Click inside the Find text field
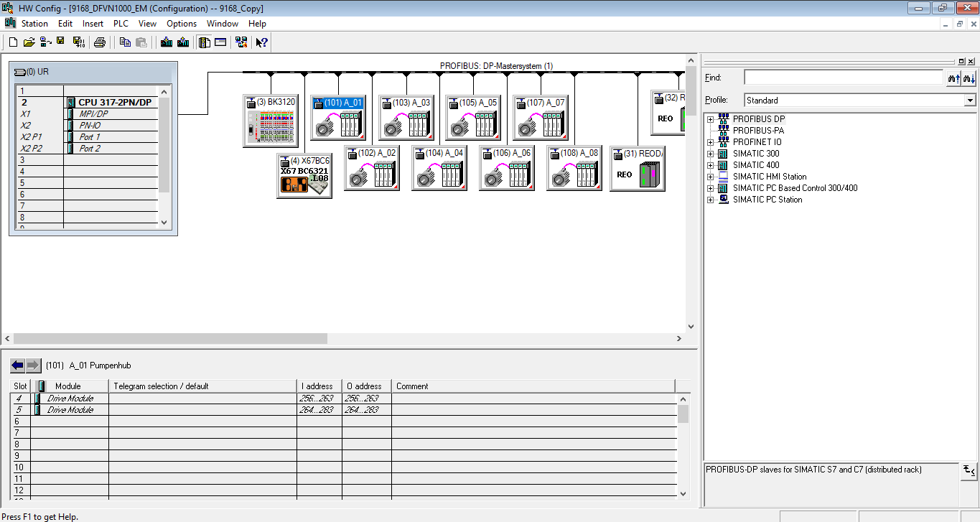This screenshot has width=980, height=522. [x=842, y=78]
